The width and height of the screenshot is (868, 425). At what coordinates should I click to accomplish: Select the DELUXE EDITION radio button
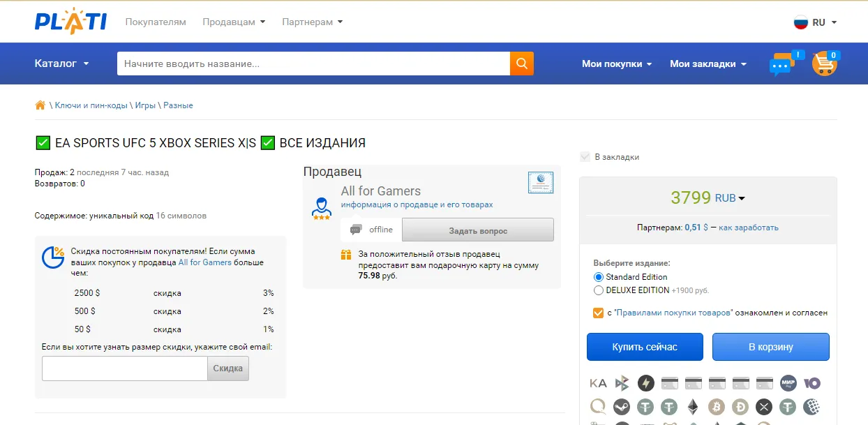[x=598, y=290]
